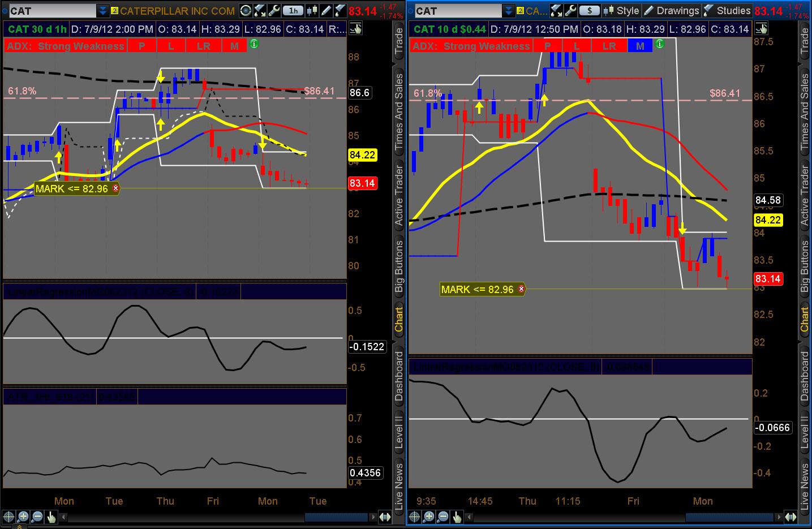Open right chart settings wrench icon

pyautogui.click(x=570, y=10)
